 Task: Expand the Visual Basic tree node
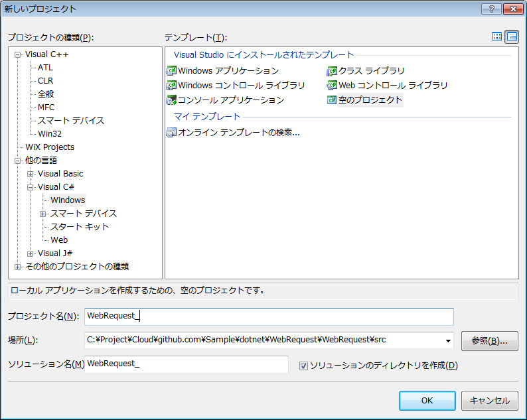pyautogui.click(x=31, y=174)
